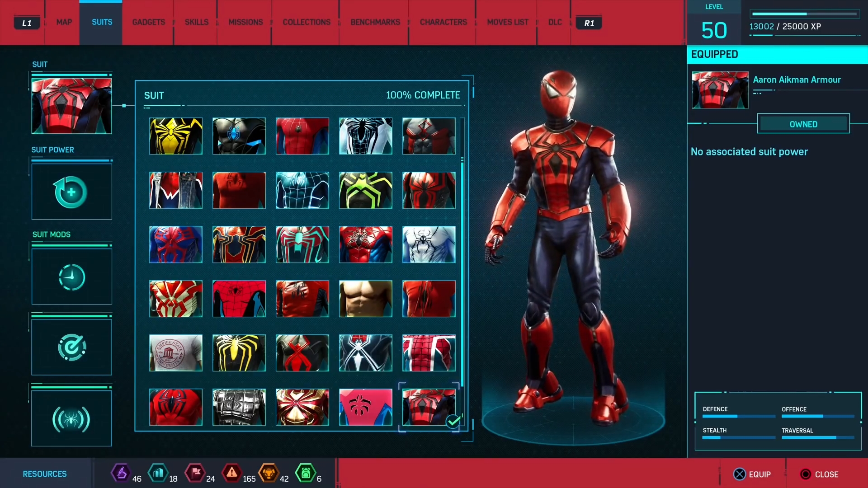This screenshot has height=488, width=868.
Task: Select the Empire State University t-shirt suit
Action: pyautogui.click(x=176, y=353)
